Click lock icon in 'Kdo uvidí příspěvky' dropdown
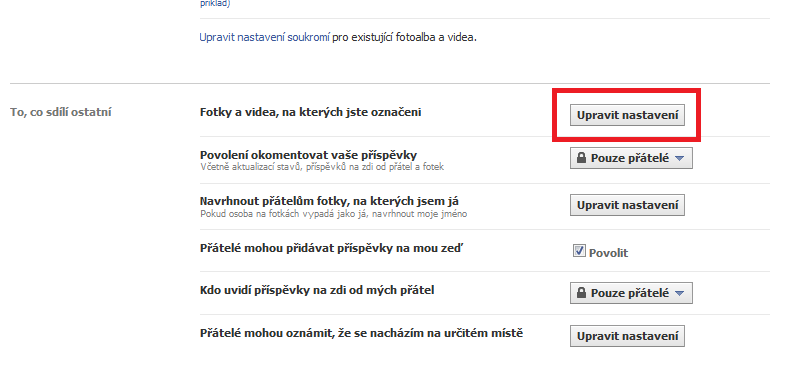 [581, 293]
